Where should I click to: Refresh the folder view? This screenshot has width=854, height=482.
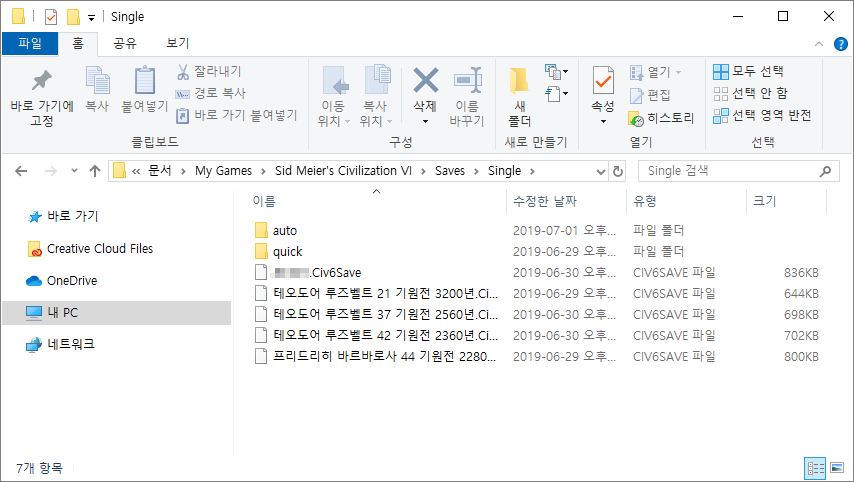point(618,172)
